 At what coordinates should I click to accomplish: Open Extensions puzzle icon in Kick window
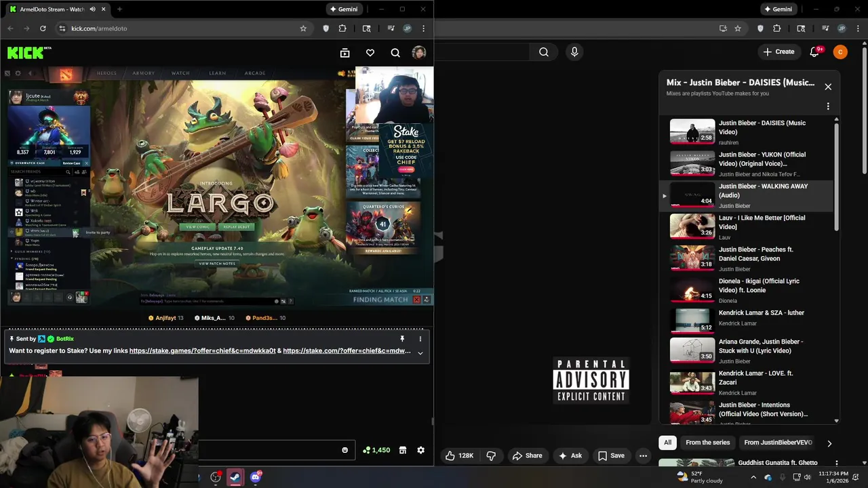point(342,28)
